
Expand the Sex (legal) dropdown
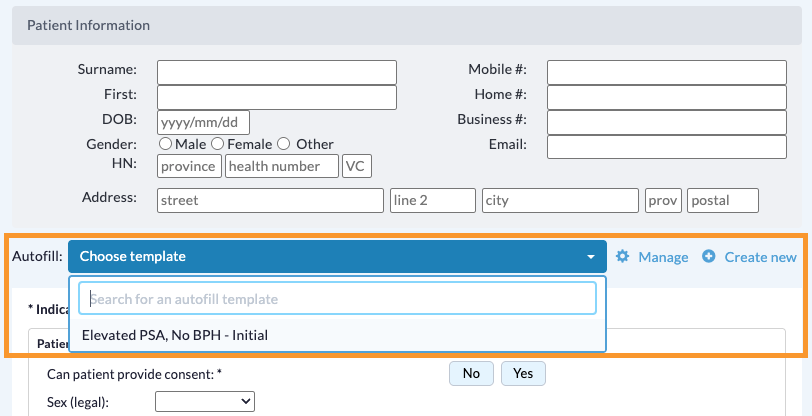(x=205, y=401)
